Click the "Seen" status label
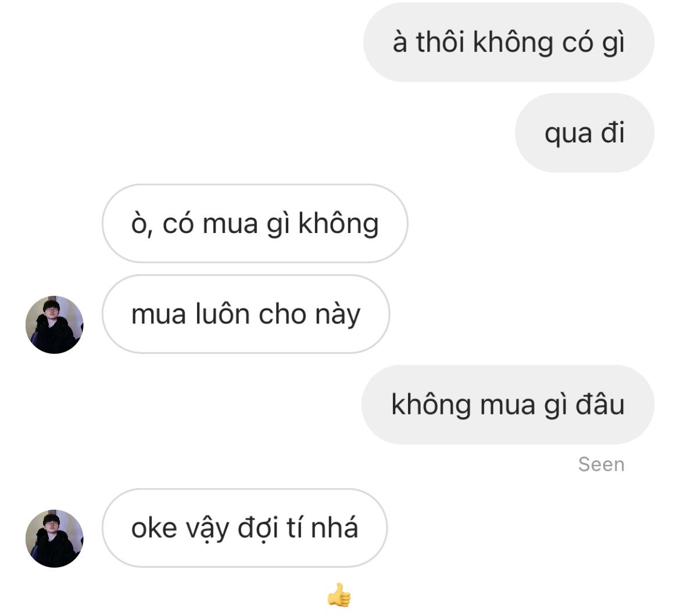Image resolution: width=680 pixels, height=616 pixels. [x=601, y=464]
